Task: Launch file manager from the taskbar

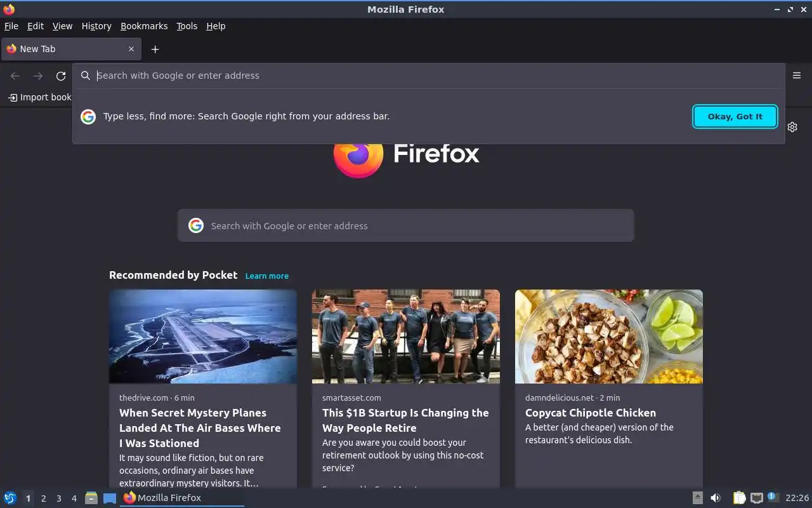Action: [x=91, y=498]
